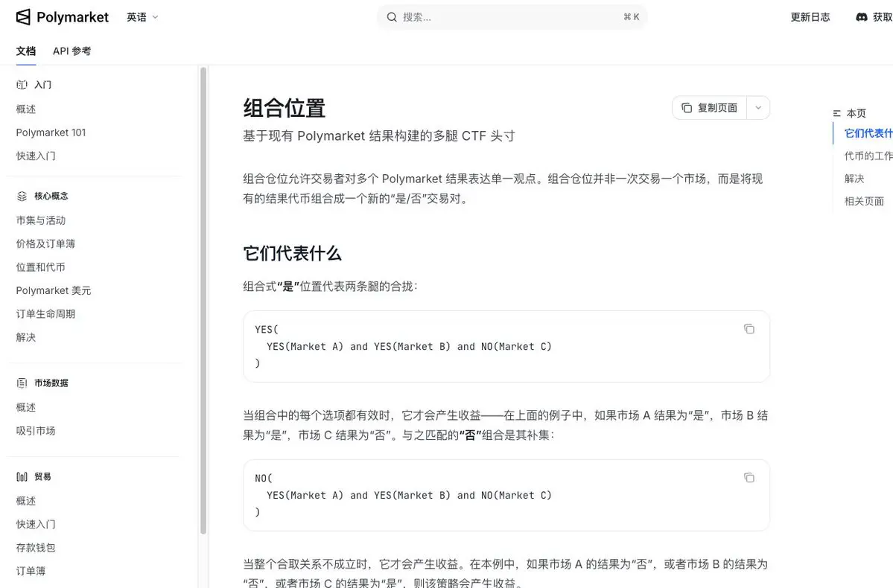Click the Polymarket wordmark text
893x588 pixels.
(72, 17)
